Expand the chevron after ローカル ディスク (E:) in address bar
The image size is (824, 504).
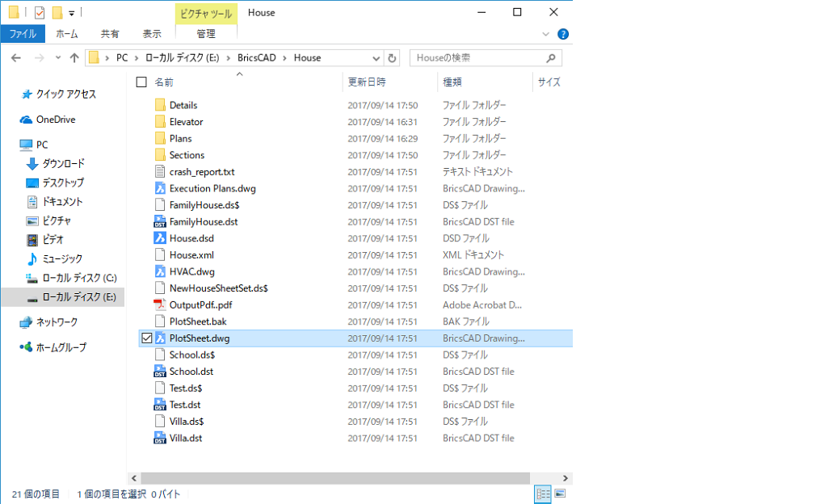point(228,58)
